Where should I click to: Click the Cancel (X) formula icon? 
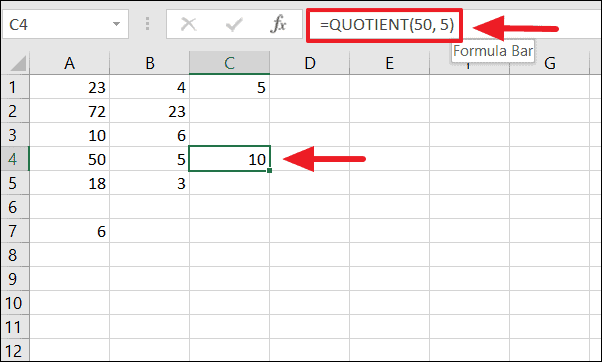tap(188, 25)
